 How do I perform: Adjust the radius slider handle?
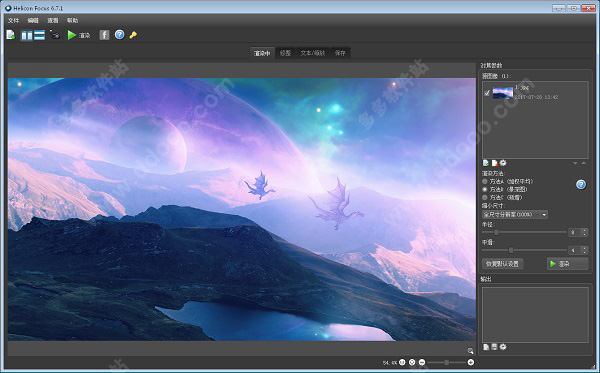[496, 232]
